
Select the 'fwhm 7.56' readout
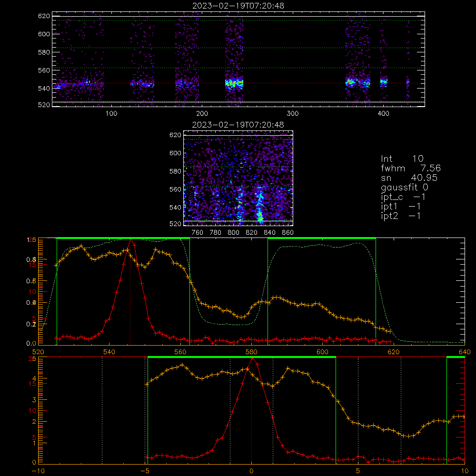pos(411,168)
